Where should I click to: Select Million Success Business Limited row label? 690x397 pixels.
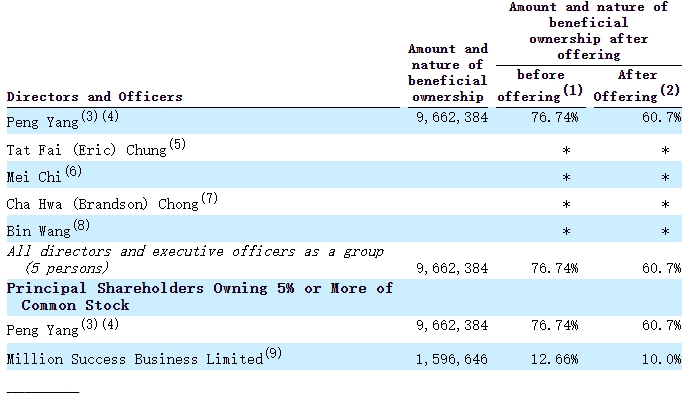[x=135, y=359]
